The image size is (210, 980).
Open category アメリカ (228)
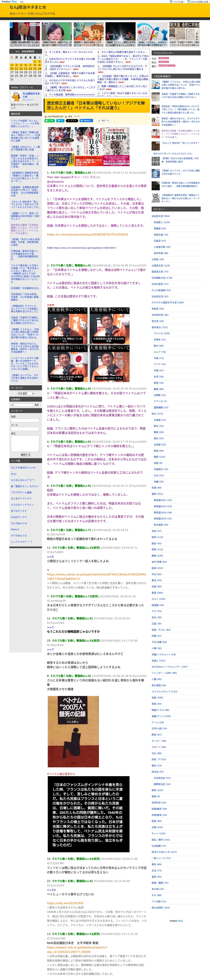pos(162,333)
